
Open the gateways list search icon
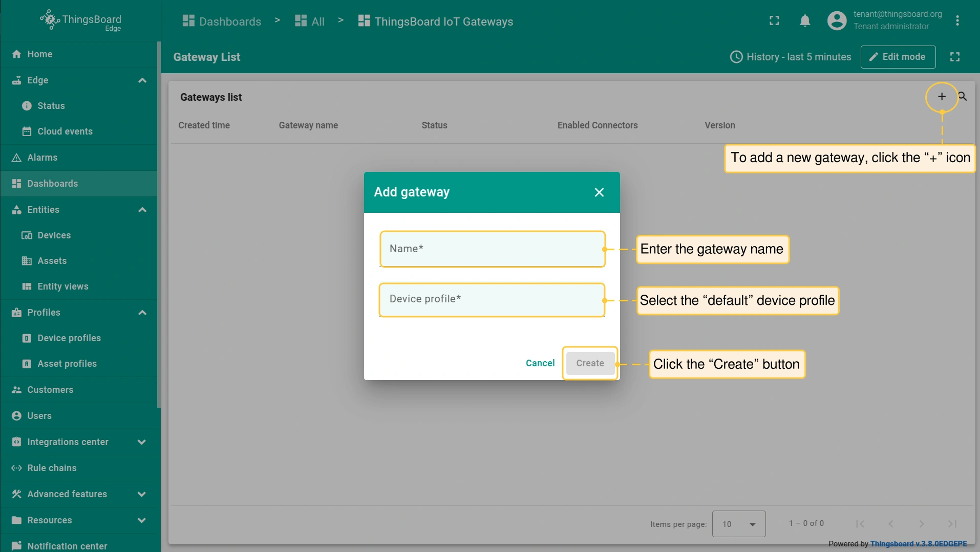point(963,97)
